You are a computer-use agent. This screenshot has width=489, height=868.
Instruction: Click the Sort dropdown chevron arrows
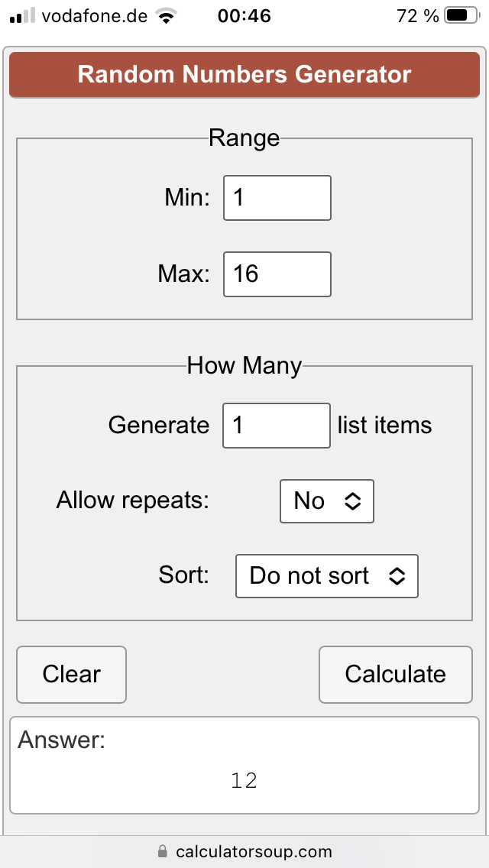[x=397, y=575]
